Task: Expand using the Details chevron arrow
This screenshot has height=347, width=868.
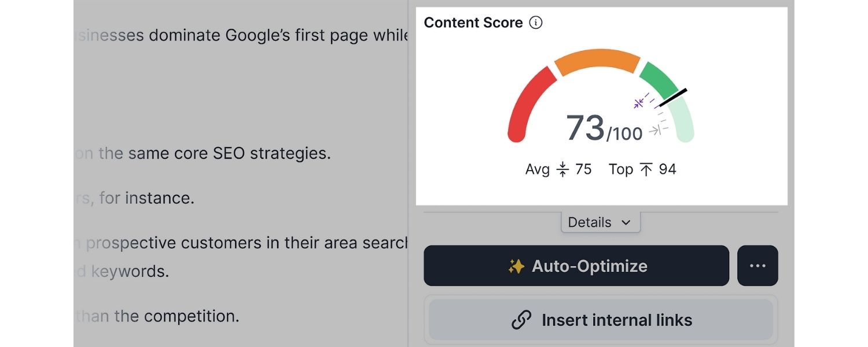Action: pos(625,223)
